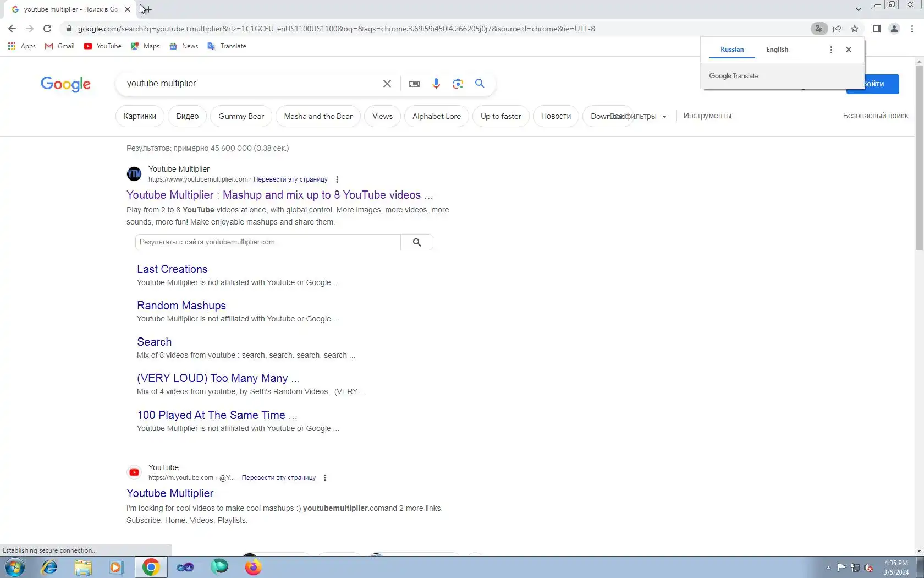
Task: Open the taskbar clock showing 4:35 PM
Action: (896, 568)
